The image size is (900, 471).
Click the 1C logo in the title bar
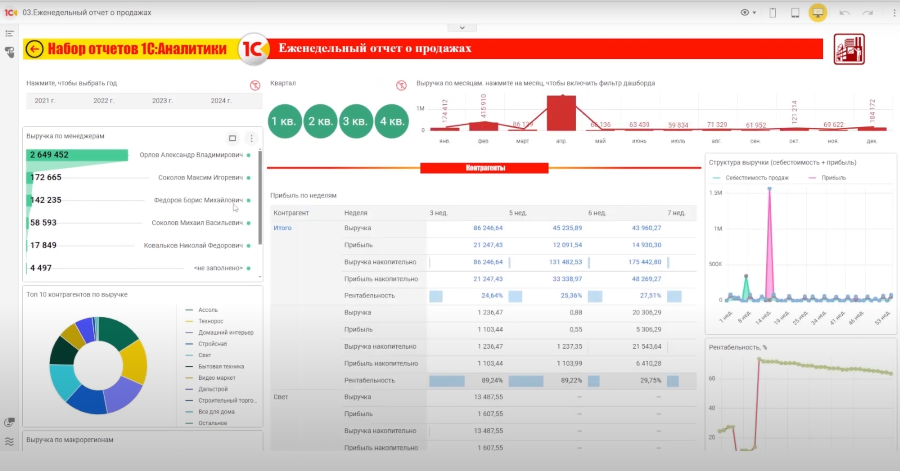point(10,12)
